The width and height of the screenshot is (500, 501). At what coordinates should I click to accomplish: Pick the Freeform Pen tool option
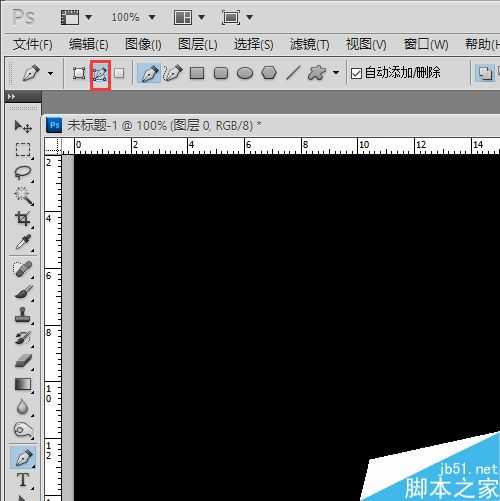tap(173, 73)
